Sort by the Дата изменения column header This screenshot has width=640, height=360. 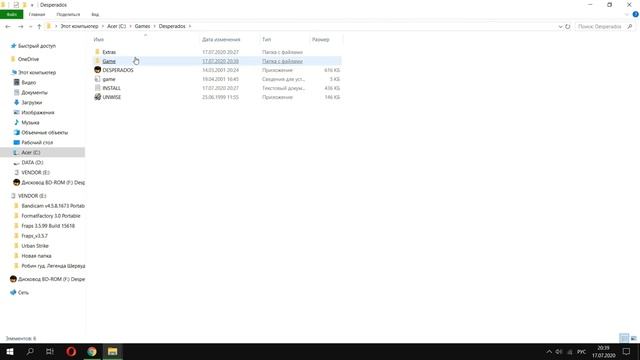(221, 40)
